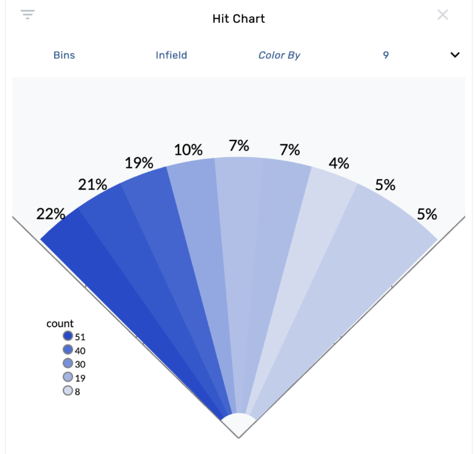Image resolution: width=476 pixels, height=454 pixels.
Task: Click the count 51 legend swatch
Action: [x=68, y=336]
